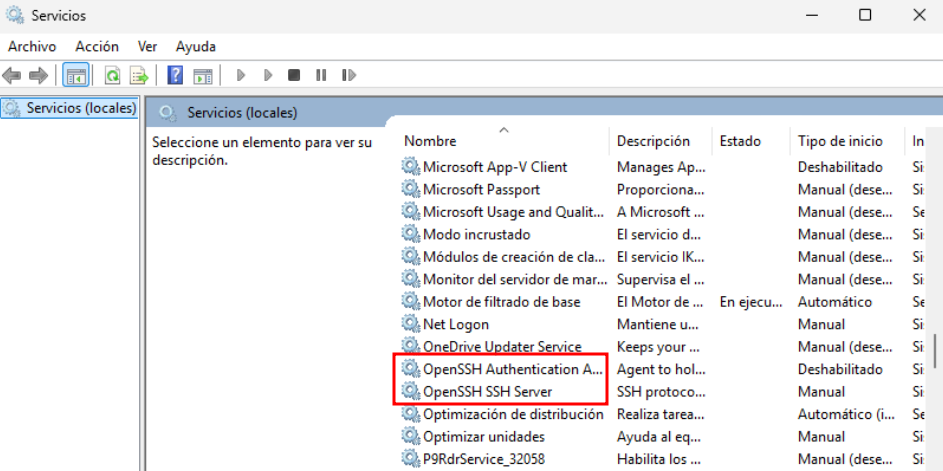Viewport: 943px width, 471px height.
Task: Toggle the show/hide console tree button
Action: [76, 75]
